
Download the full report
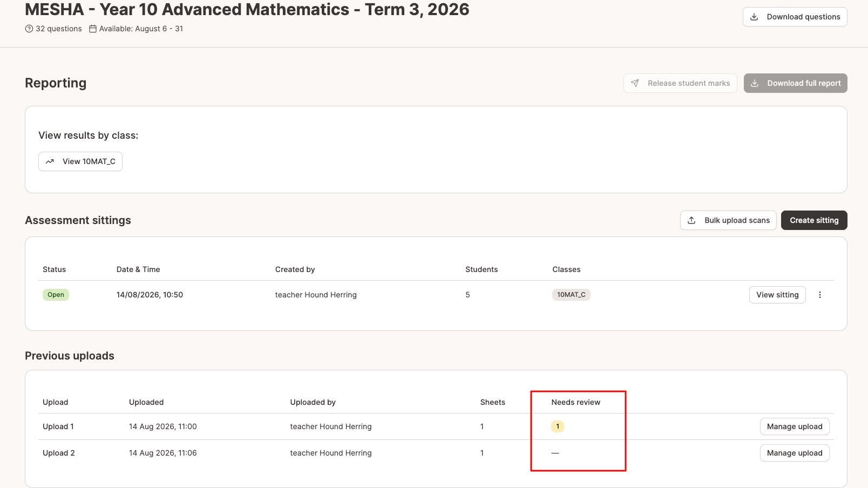[x=795, y=83]
